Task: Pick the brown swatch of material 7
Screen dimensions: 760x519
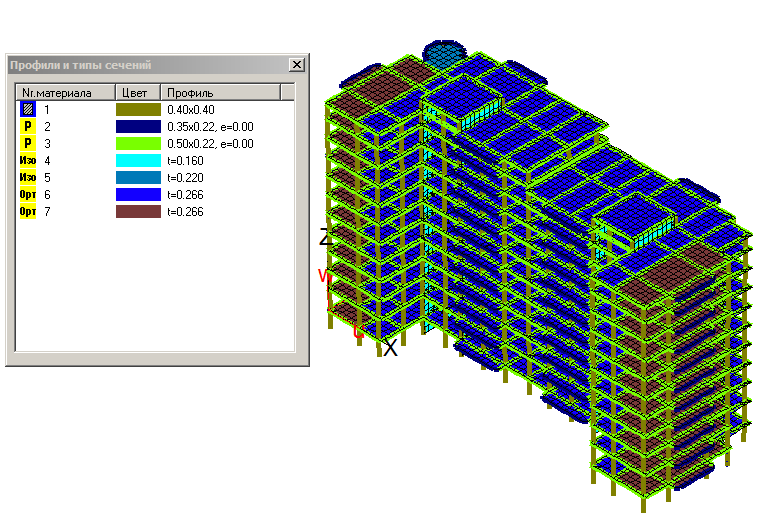Action: click(138, 211)
